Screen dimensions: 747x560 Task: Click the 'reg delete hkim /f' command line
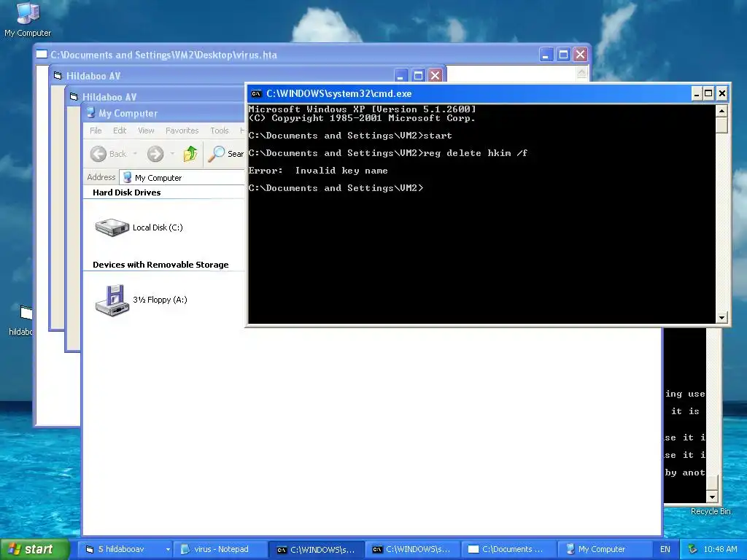(x=475, y=153)
